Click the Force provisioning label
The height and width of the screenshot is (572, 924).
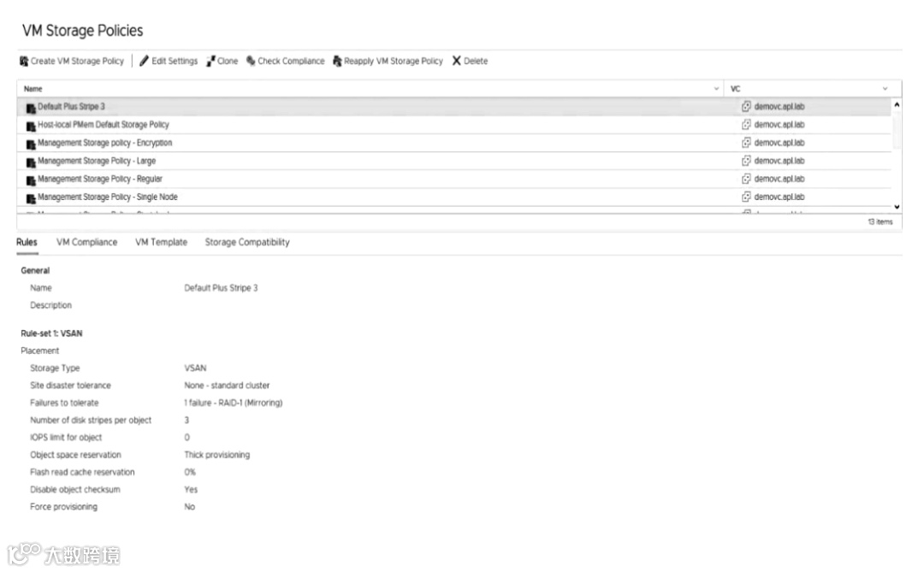point(63,507)
